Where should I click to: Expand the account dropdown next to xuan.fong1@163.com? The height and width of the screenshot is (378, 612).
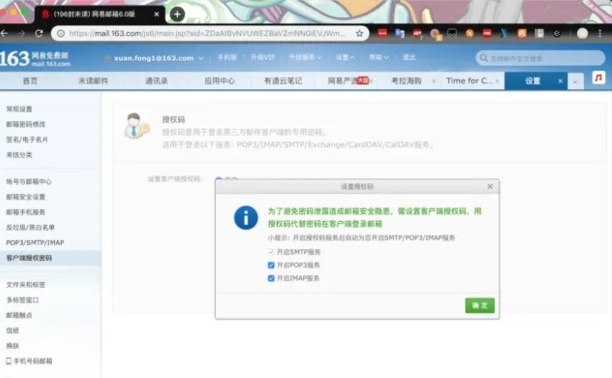201,58
